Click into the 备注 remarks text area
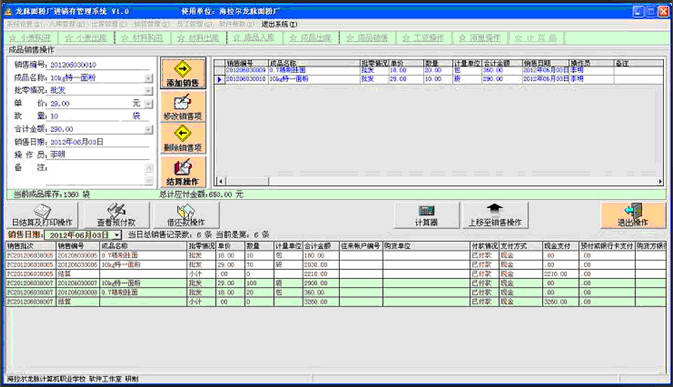The image size is (673, 387). (x=95, y=174)
